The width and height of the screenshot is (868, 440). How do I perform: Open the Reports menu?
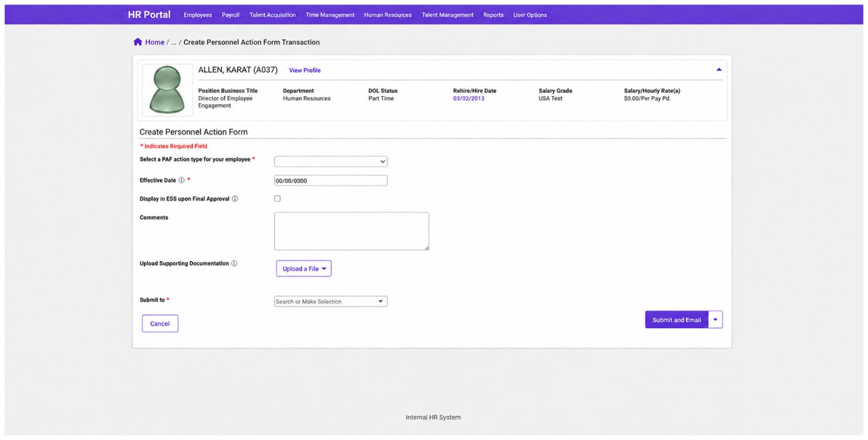coord(493,15)
